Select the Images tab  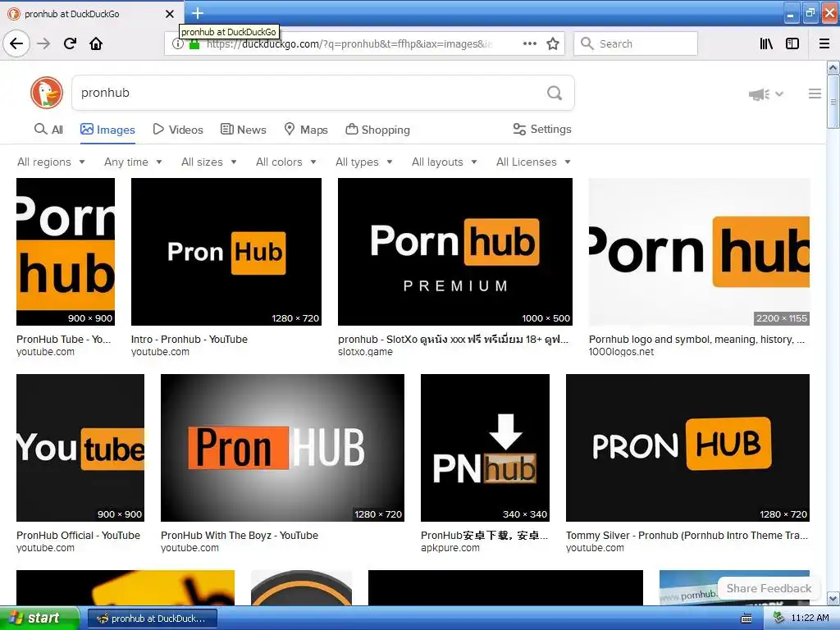pyautogui.click(x=107, y=130)
